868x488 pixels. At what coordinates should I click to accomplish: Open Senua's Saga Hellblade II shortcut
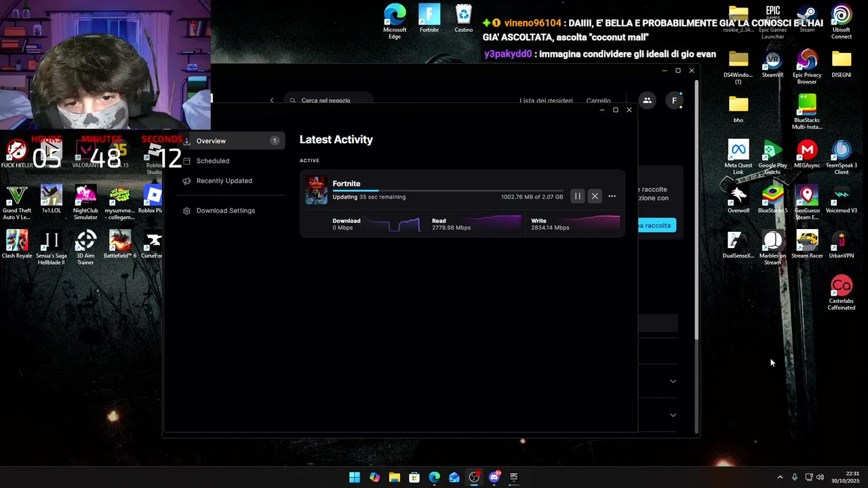pos(52,248)
